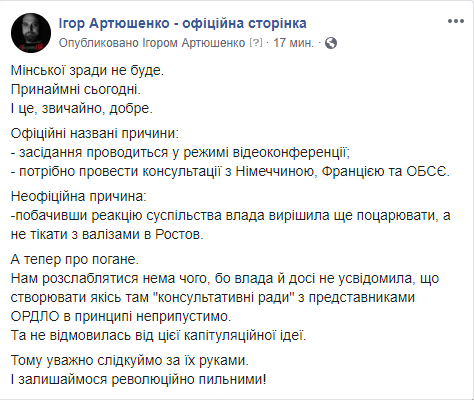The width and height of the screenshot is (474, 400).
Task: Click the line about капітуляційної ідеї
Action: pyautogui.click(x=158, y=335)
